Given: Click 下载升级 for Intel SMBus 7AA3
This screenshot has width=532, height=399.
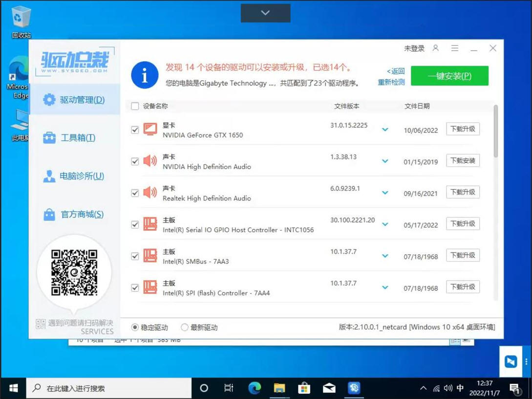Looking at the screenshot, I should 463,255.
